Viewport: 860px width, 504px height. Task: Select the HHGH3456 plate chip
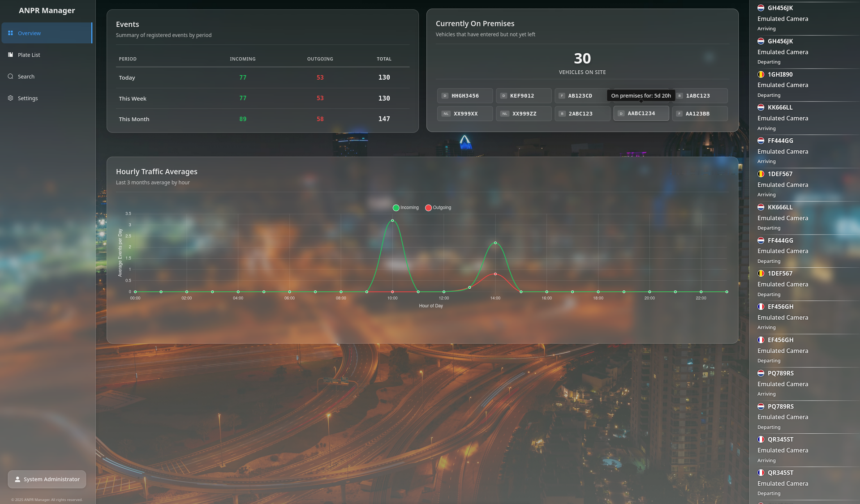point(465,96)
